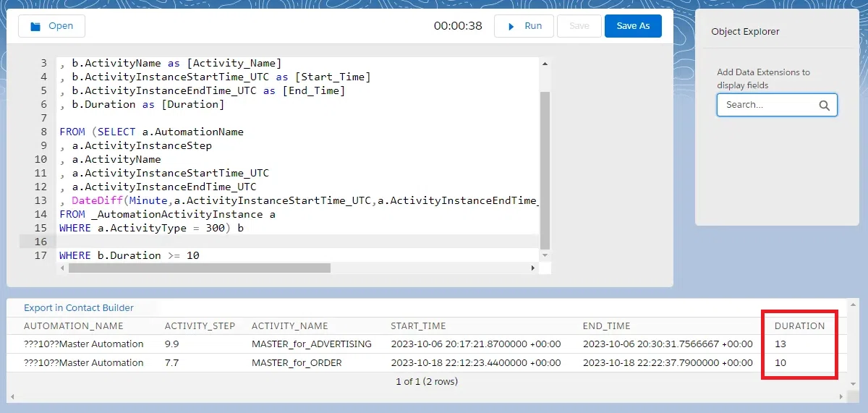This screenshot has width=868, height=413.
Task: Click the code editor's vertical scrollbar thumb
Action: pyautogui.click(x=545, y=170)
